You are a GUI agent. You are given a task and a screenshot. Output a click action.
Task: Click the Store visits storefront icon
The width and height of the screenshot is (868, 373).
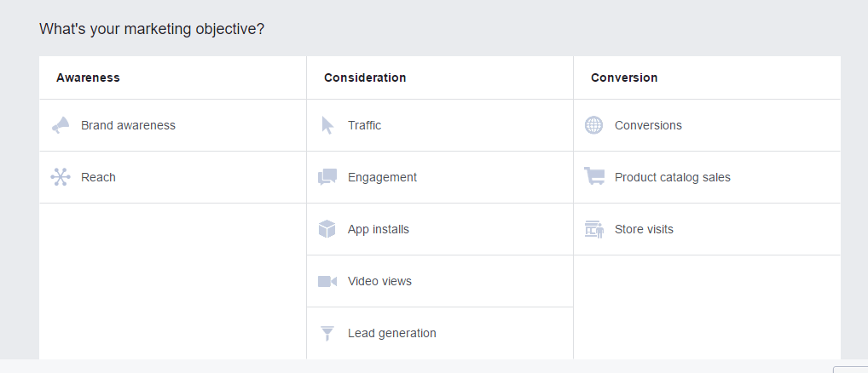[594, 229]
